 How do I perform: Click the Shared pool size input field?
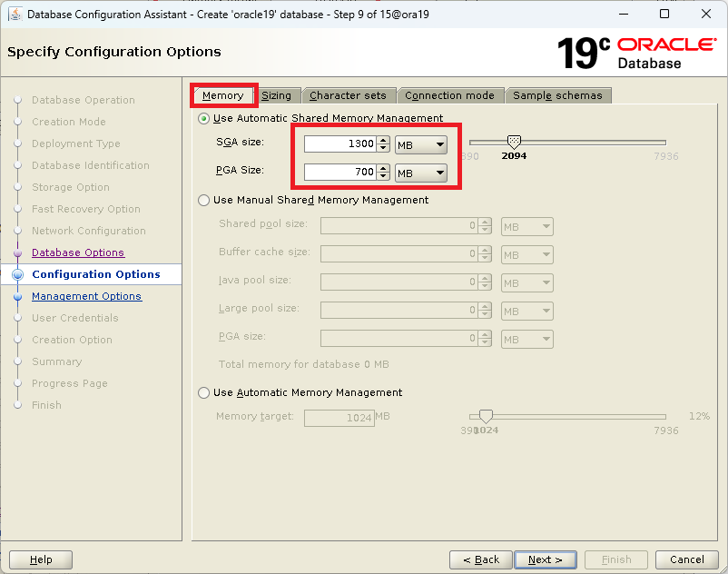coord(399,226)
